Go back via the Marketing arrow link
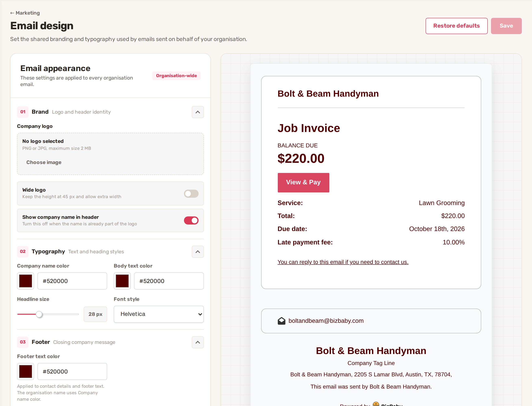 coord(25,13)
